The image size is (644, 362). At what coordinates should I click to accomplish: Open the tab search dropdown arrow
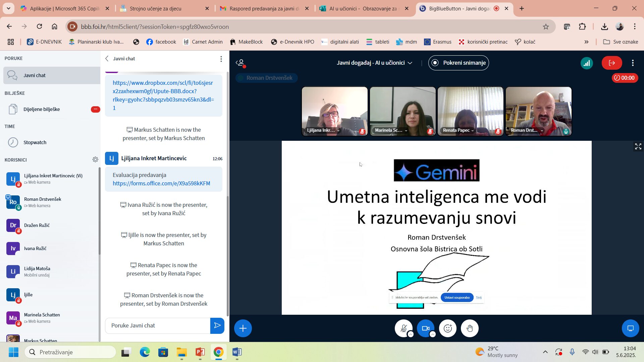click(x=8, y=8)
